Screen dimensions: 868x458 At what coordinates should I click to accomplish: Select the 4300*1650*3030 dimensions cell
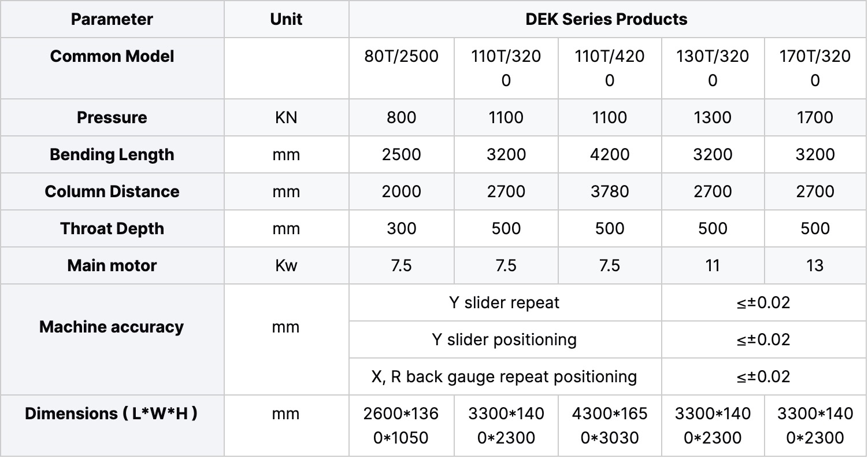click(x=609, y=426)
